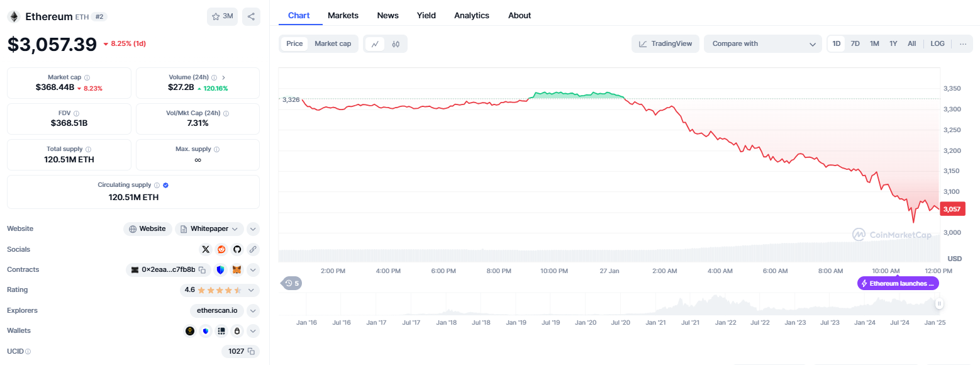Copy the contract address 0x2eaa...c7fb8b

click(x=202, y=269)
